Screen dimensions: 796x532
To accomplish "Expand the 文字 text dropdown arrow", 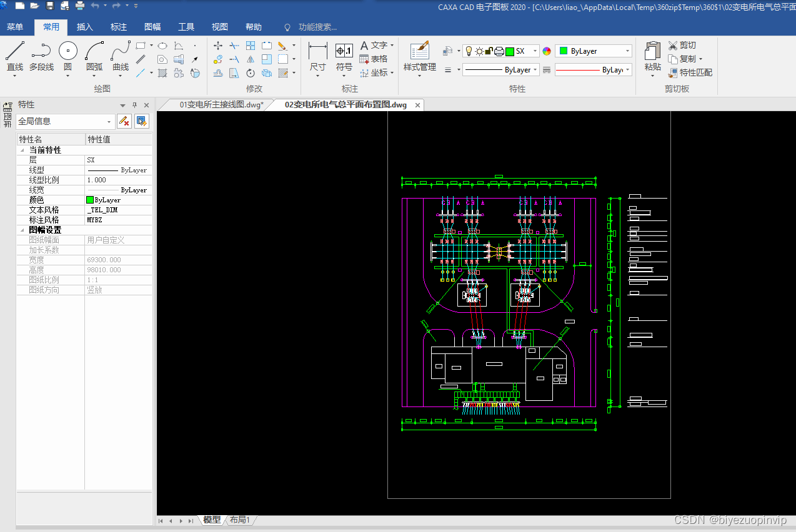I will [392, 46].
